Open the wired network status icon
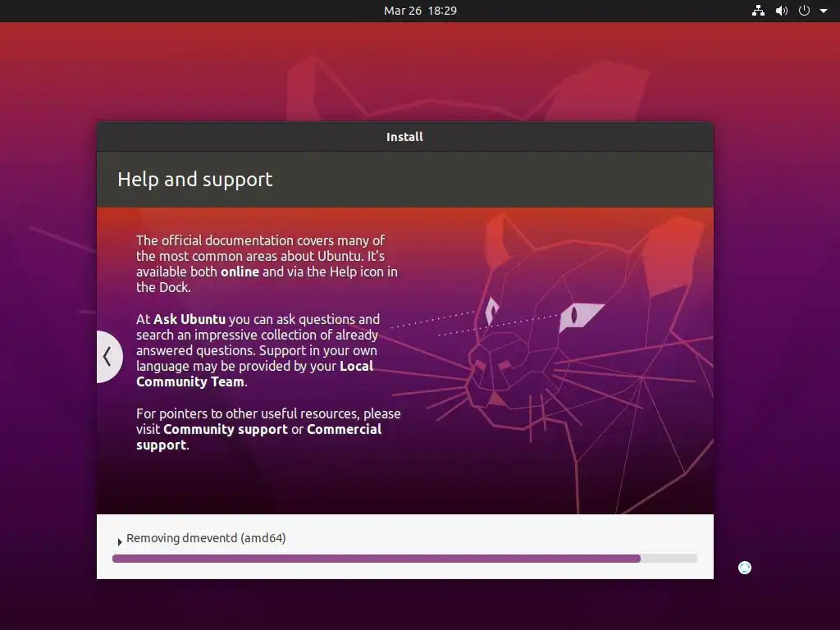Image resolution: width=840 pixels, height=630 pixels. tap(758, 11)
